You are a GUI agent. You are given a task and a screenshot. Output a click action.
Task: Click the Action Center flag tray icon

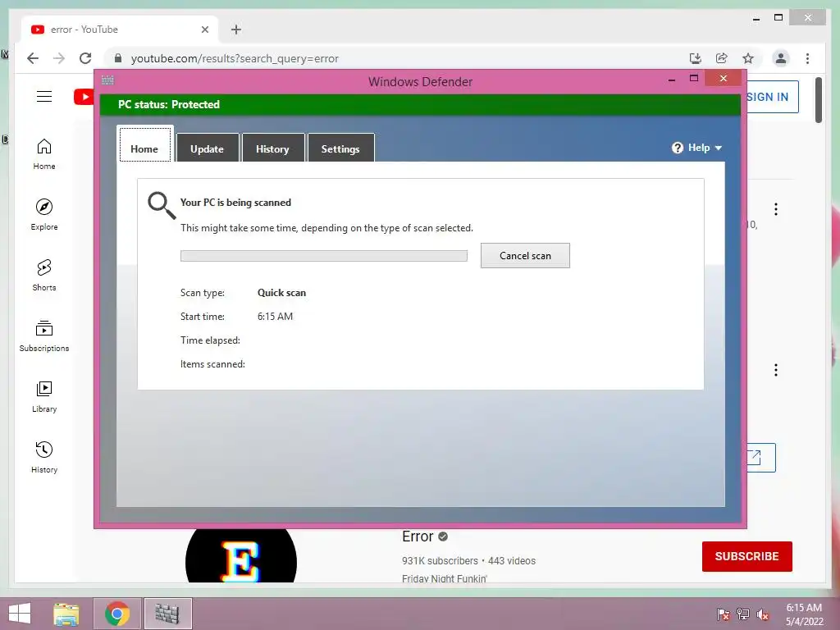coord(723,614)
